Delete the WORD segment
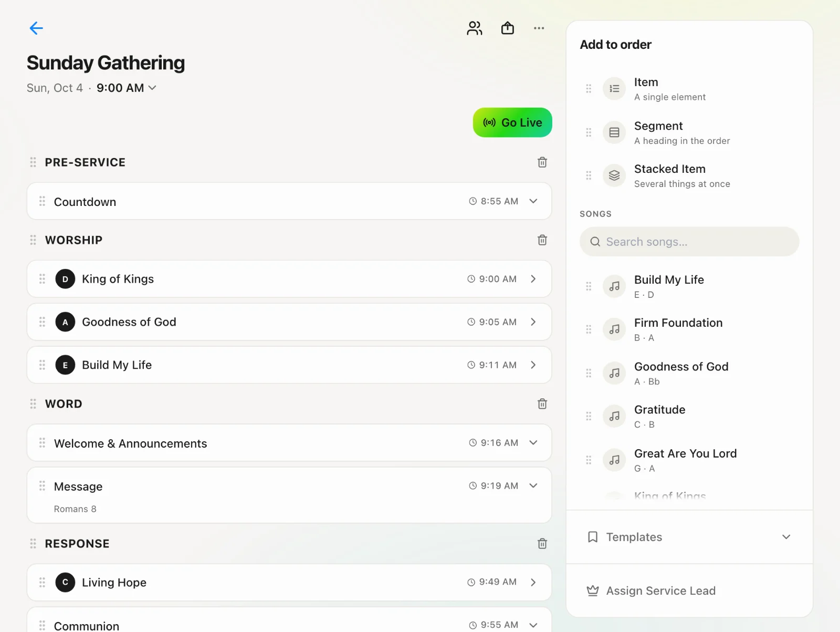 [542, 404]
